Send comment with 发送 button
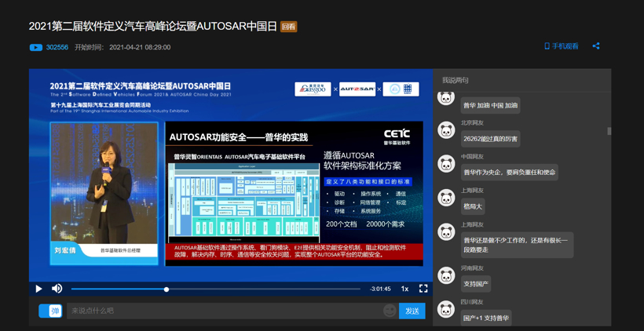The width and height of the screenshot is (644, 331). tap(412, 311)
